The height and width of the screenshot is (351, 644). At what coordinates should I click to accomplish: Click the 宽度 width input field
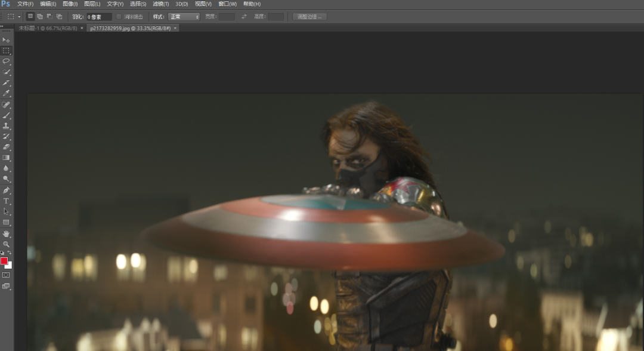click(227, 17)
